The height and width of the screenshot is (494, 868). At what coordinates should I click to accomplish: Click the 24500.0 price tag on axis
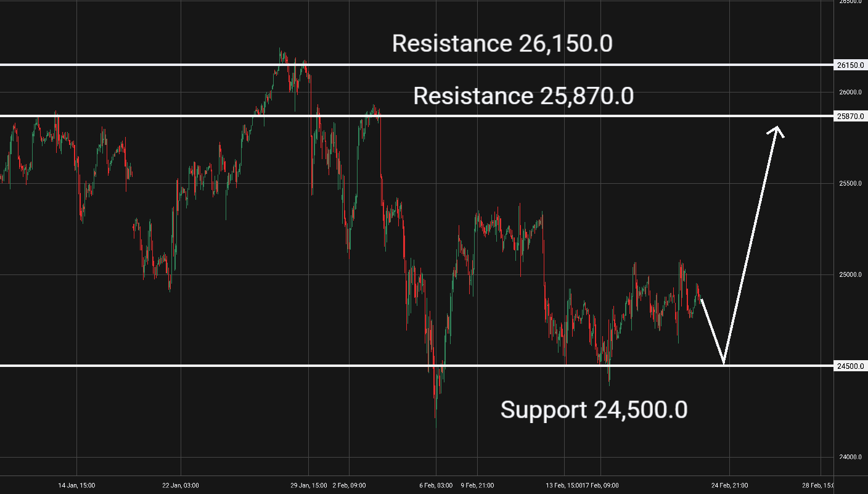[x=851, y=366]
